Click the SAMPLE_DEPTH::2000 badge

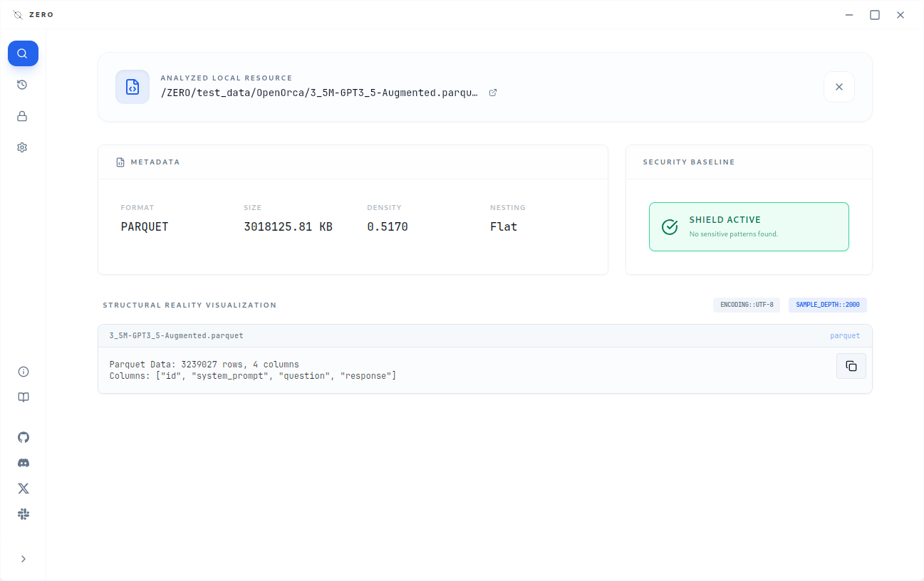click(828, 305)
